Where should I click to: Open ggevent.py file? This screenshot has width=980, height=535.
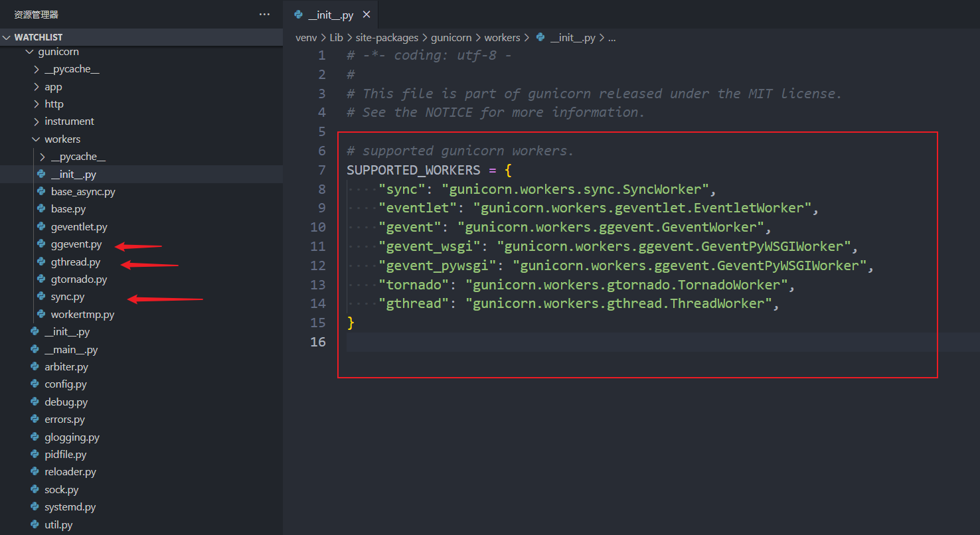141,244
